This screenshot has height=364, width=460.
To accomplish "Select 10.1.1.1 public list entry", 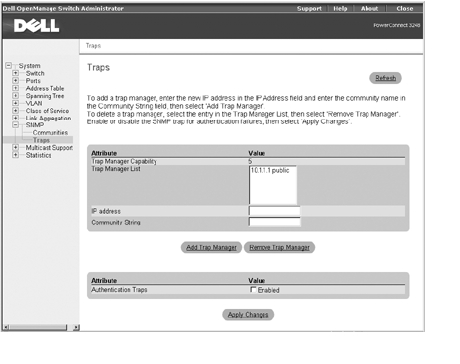I will pos(270,170).
